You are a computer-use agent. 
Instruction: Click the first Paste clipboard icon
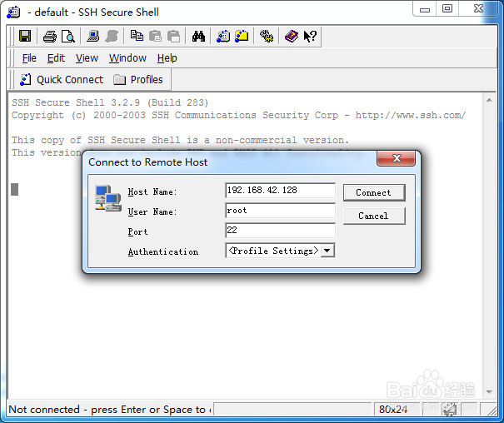click(x=155, y=37)
